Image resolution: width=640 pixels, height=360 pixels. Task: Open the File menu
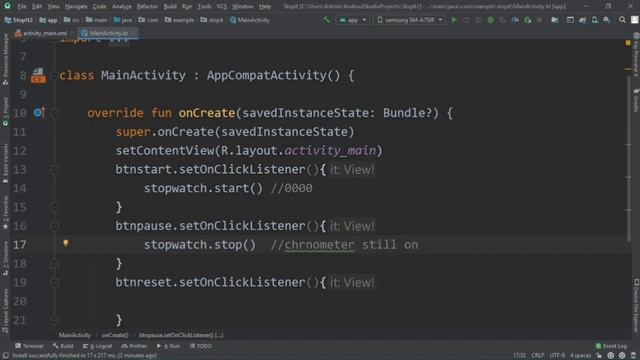(x=22, y=7)
